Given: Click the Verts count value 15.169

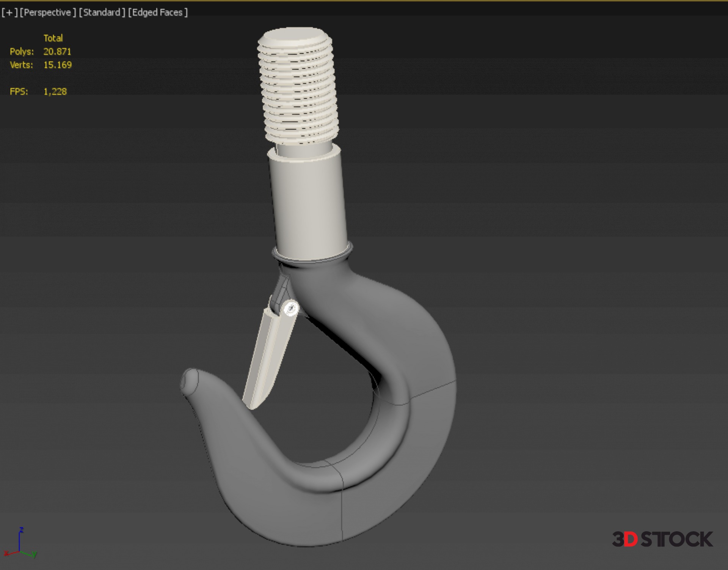Looking at the screenshot, I should coord(57,65).
